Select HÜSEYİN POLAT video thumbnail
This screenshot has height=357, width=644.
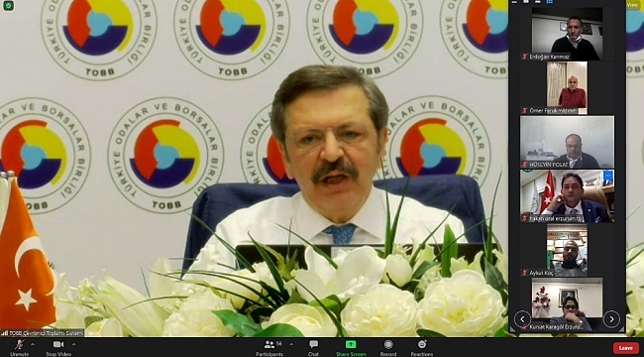(567, 142)
